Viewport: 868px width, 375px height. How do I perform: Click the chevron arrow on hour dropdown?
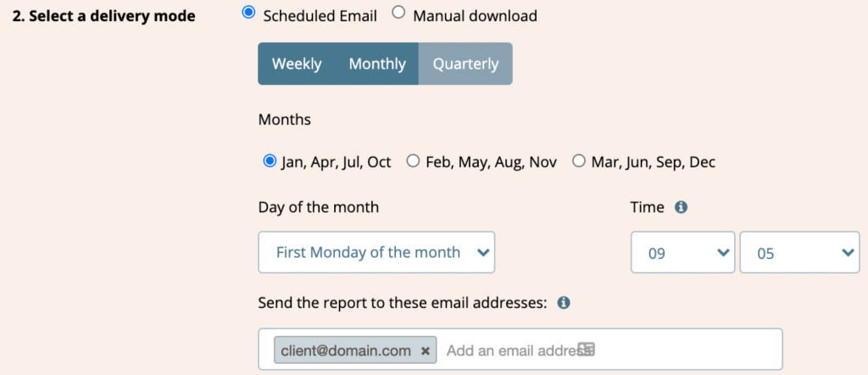[722, 253]
